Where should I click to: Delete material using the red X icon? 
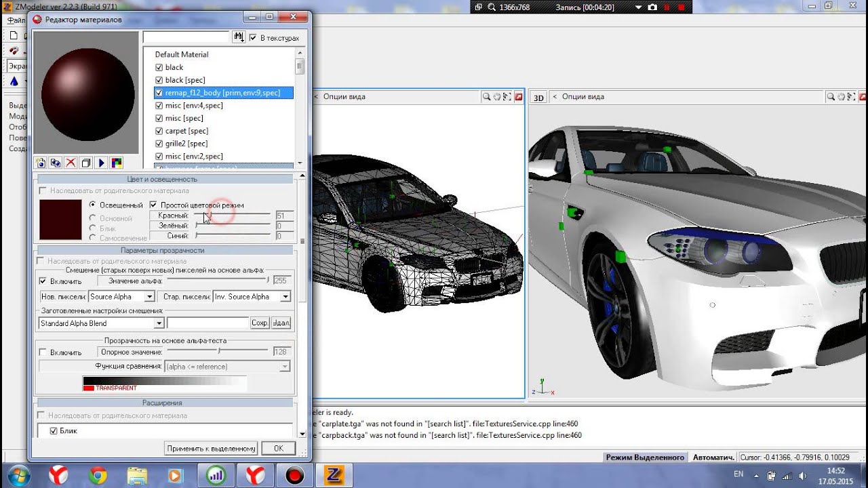click(71, 163)
